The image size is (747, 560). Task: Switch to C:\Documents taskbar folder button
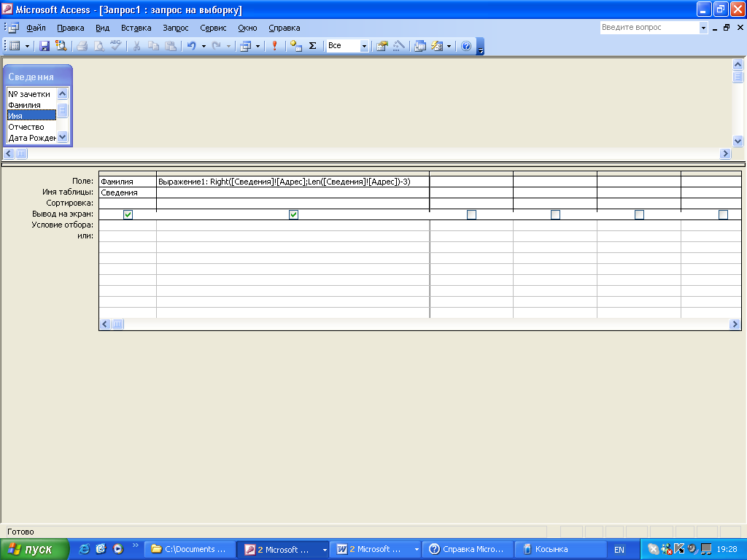tap(190, 550)
